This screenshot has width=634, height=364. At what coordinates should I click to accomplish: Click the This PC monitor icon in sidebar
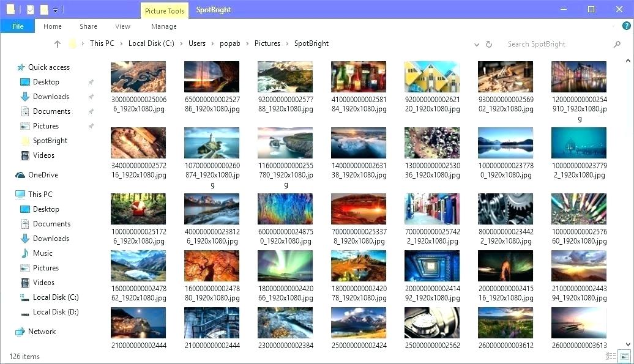pos(20,195)
